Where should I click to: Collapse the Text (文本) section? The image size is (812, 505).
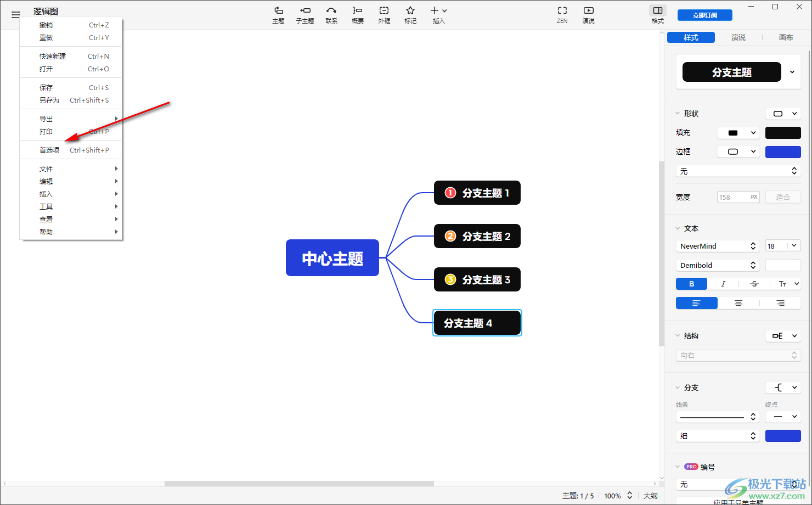(x=678, y=228)
